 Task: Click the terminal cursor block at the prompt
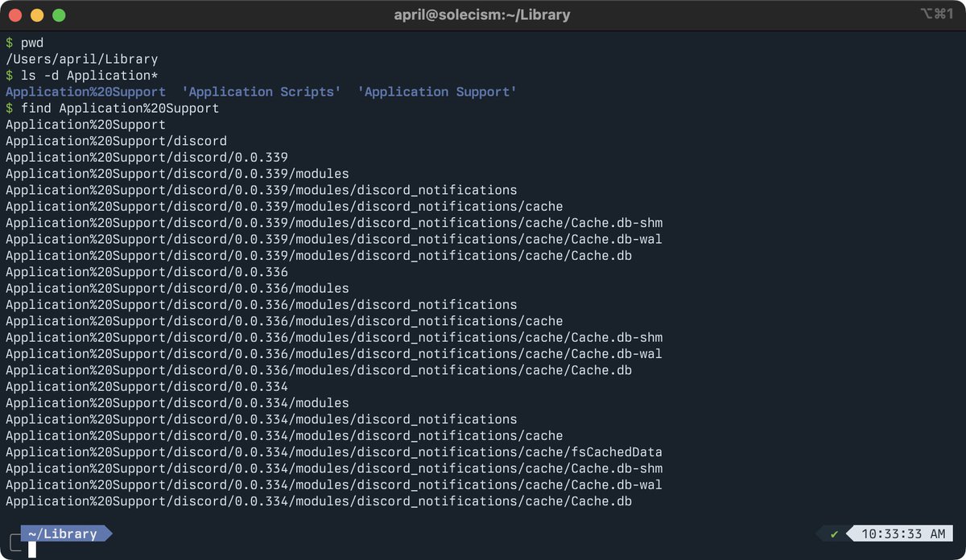click(32, 550)
